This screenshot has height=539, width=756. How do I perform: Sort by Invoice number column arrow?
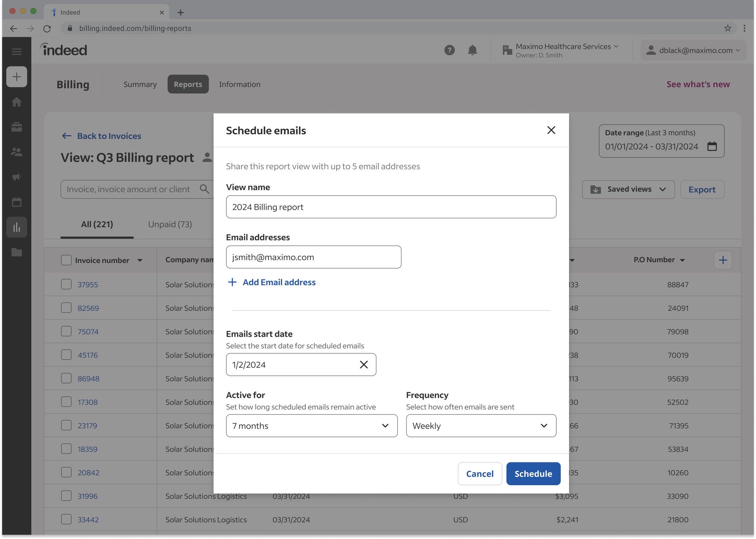pos(140,261)
